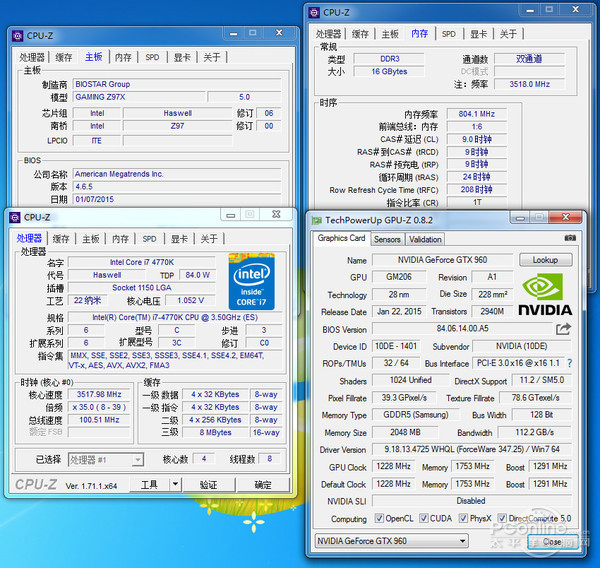Click the 验证 validate button in CPU-Z
The width and height of the screenshot is (600, 568).
(209, 485)
